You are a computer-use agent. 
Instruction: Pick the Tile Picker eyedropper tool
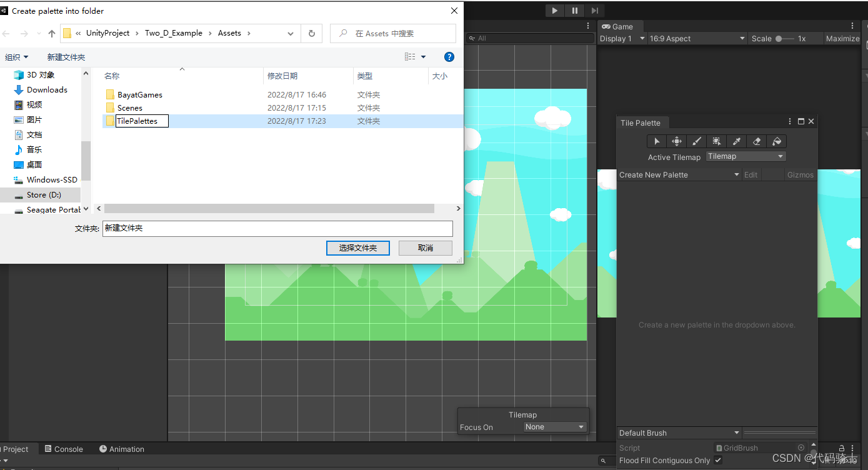point(737,141)
